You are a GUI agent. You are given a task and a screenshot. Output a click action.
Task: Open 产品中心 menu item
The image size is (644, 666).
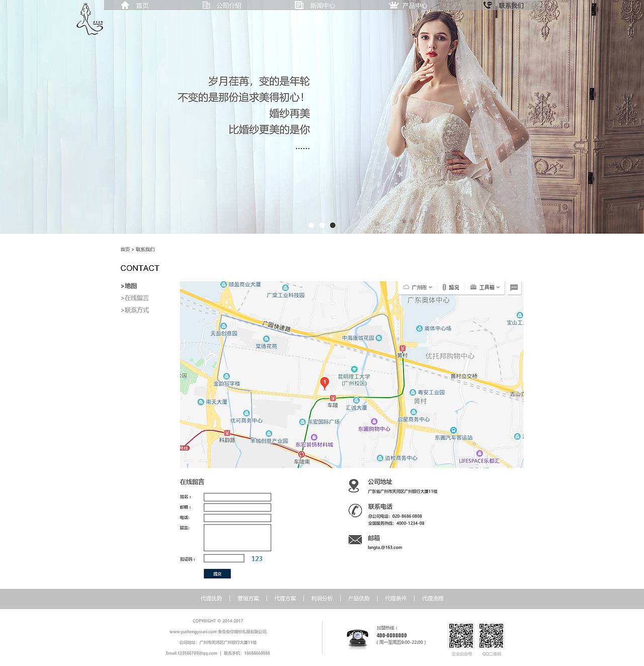coord(415,6)
